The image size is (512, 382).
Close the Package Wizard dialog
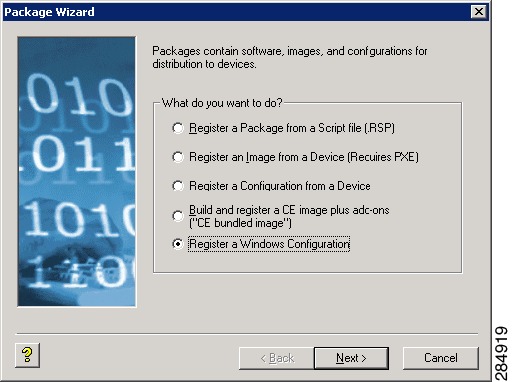479,12
